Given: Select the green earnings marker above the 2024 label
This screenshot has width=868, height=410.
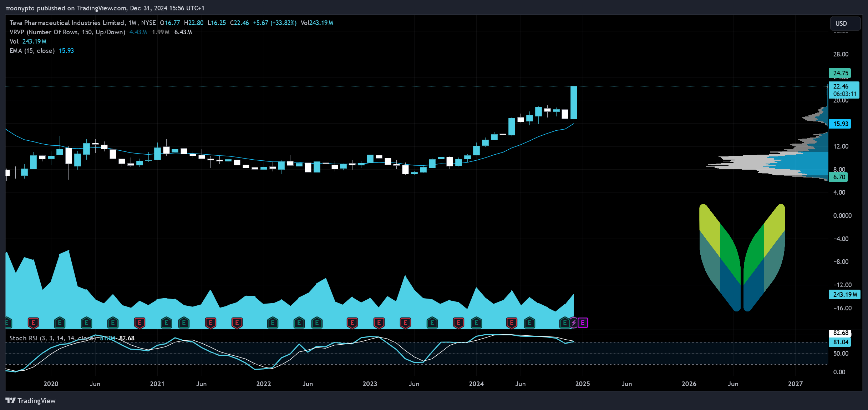Looking at the screenshot, I should pyautogui.click(x=476, y=323).
